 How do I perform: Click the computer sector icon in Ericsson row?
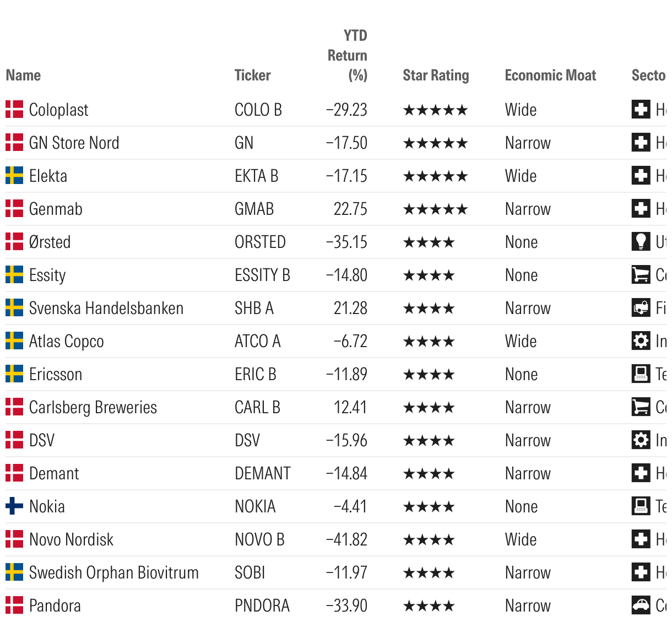pos(641,374)
